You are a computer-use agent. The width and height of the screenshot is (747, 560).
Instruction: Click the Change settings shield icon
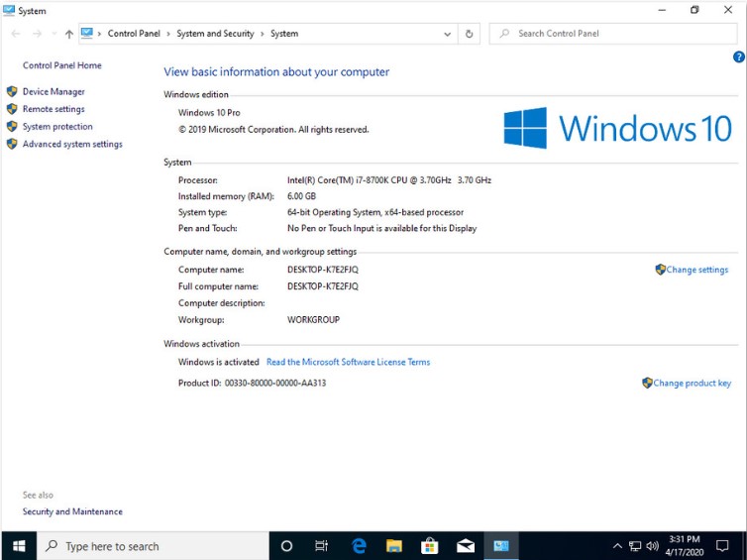(660, 270)
